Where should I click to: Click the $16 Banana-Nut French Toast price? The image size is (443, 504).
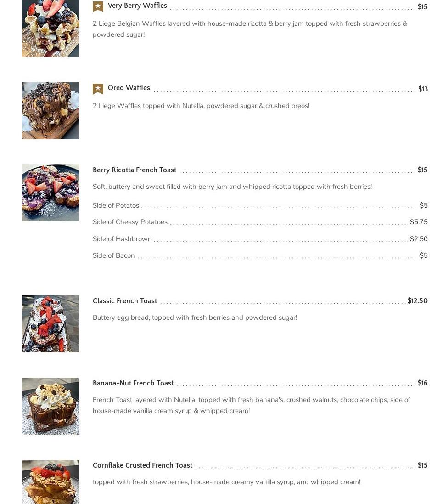pyautogui.click(x=422, y=383)
